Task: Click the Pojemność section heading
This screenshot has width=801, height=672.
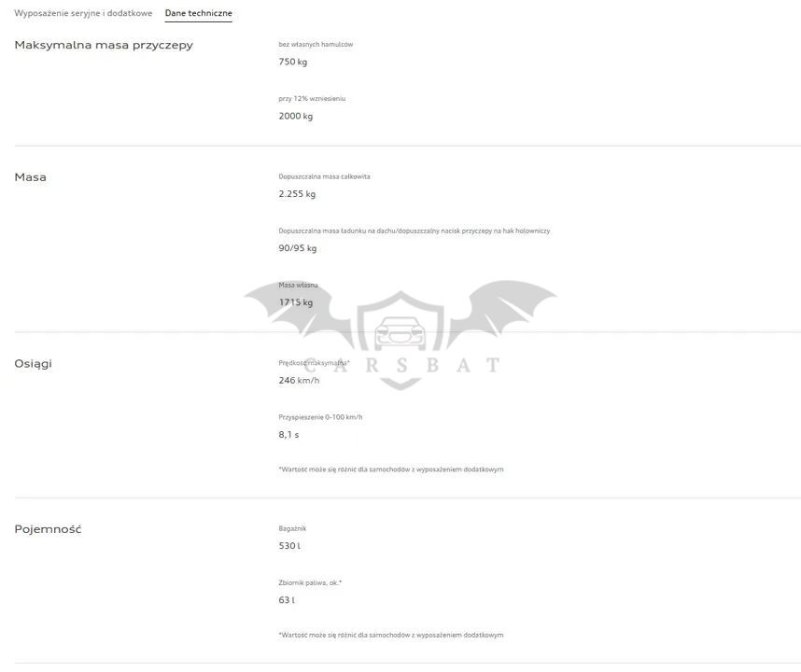Action: coord(48,529)
